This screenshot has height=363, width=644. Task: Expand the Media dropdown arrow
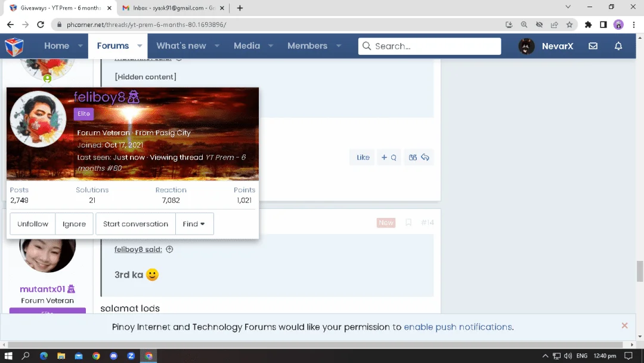tap(271, 46)
